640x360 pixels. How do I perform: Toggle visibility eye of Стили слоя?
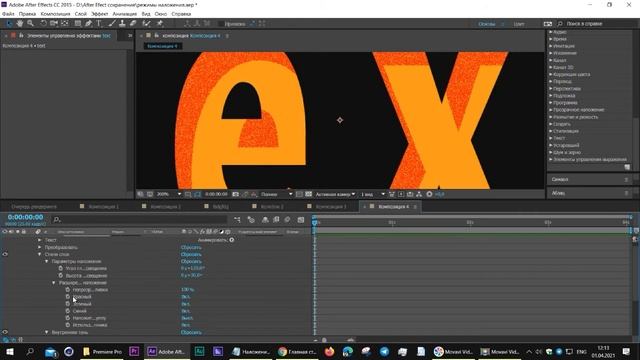coord(5,254)
